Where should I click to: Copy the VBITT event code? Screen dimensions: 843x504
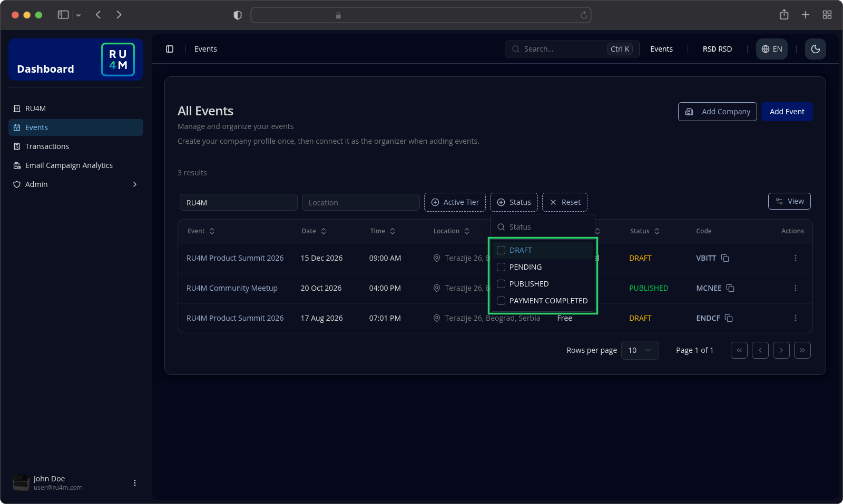[725, 258]
